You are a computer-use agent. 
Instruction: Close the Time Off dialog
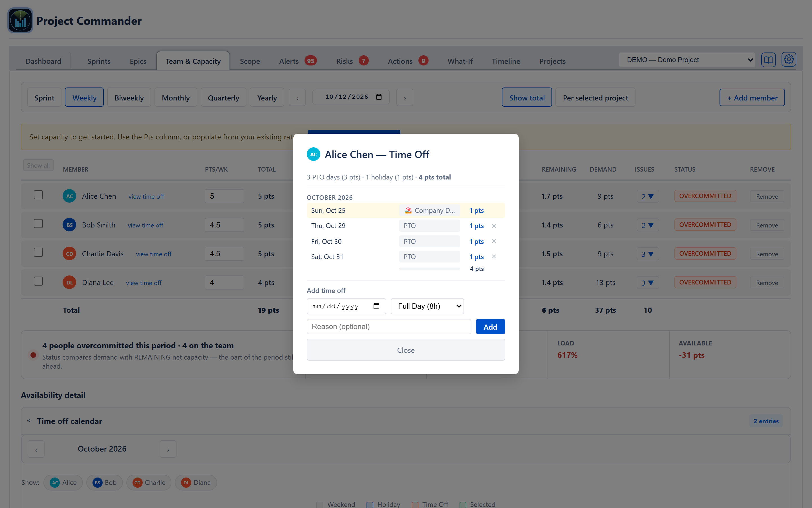click(406, 350)
